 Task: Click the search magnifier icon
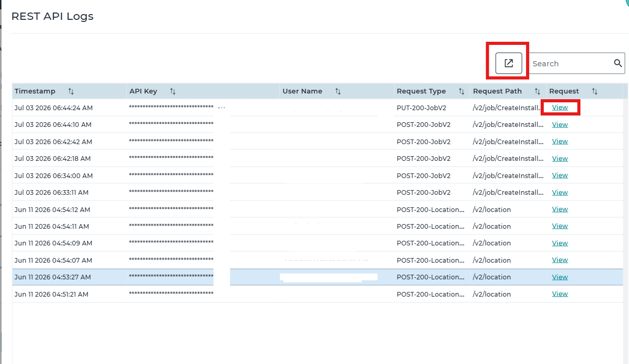point(618,63)
